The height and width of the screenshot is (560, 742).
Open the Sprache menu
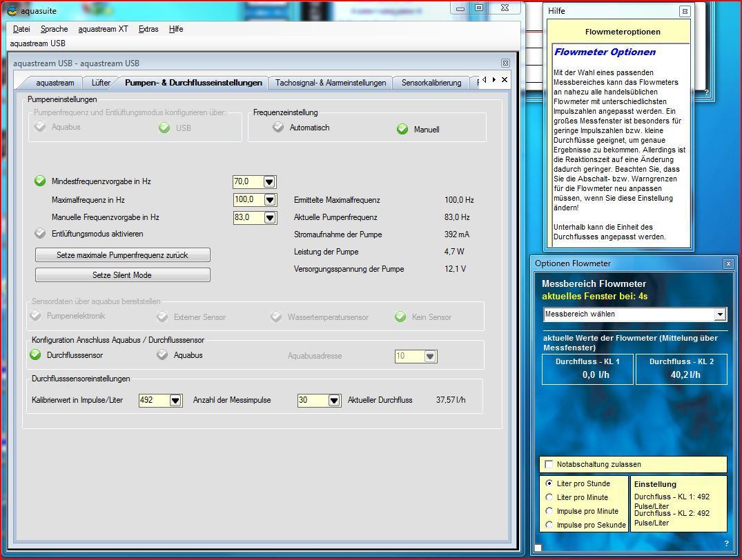(x=54, y=29)
